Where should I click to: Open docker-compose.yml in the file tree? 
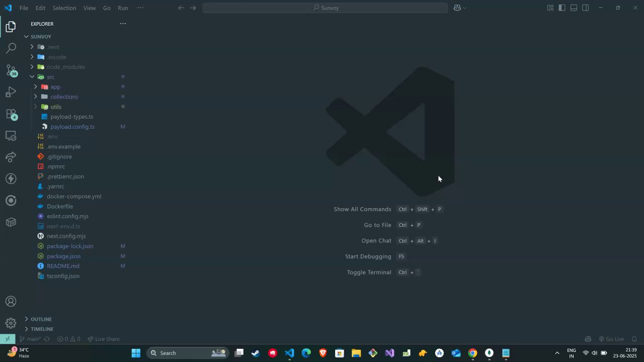pos(74,196)
